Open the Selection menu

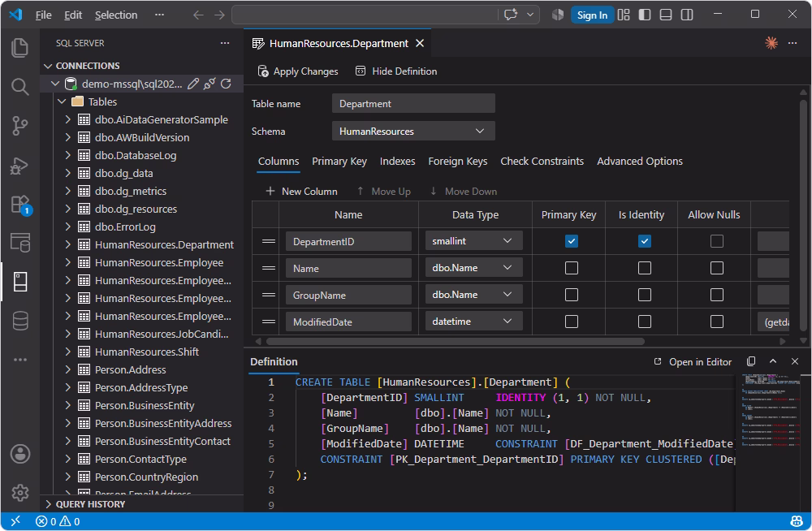116,15
